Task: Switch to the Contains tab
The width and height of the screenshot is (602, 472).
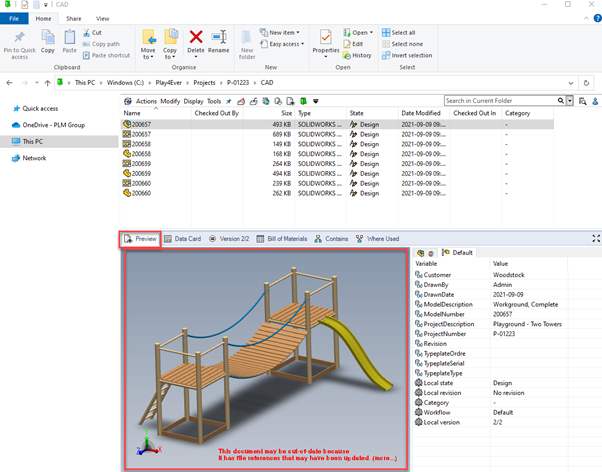Action: [331, 239]
